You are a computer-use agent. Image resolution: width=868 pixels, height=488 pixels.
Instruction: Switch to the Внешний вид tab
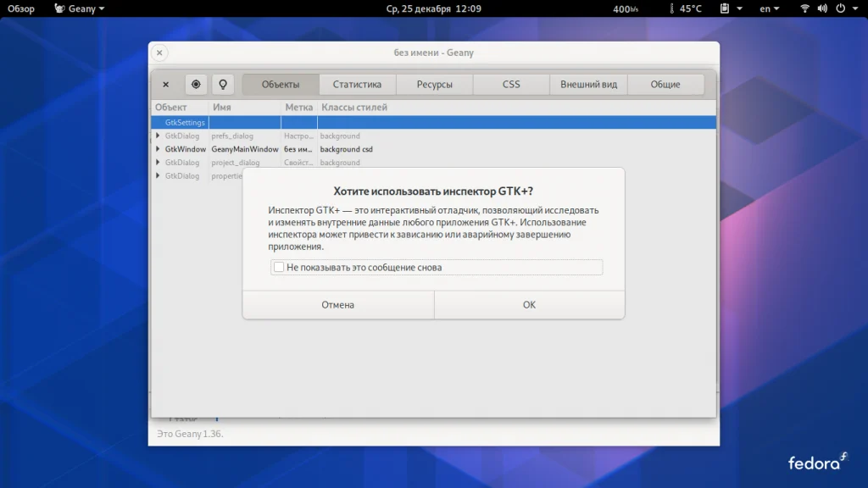pos(588,85)
